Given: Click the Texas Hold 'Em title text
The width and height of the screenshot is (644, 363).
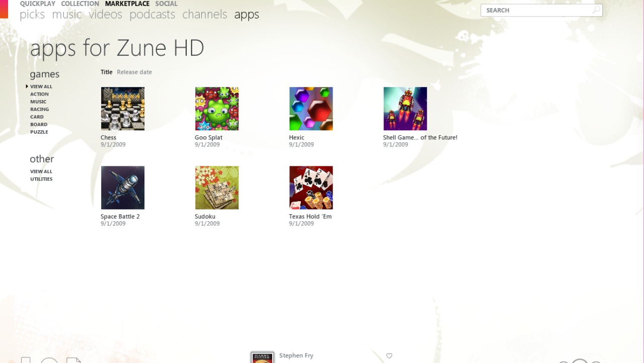Looking at the screenshot, I should [310, 216].
